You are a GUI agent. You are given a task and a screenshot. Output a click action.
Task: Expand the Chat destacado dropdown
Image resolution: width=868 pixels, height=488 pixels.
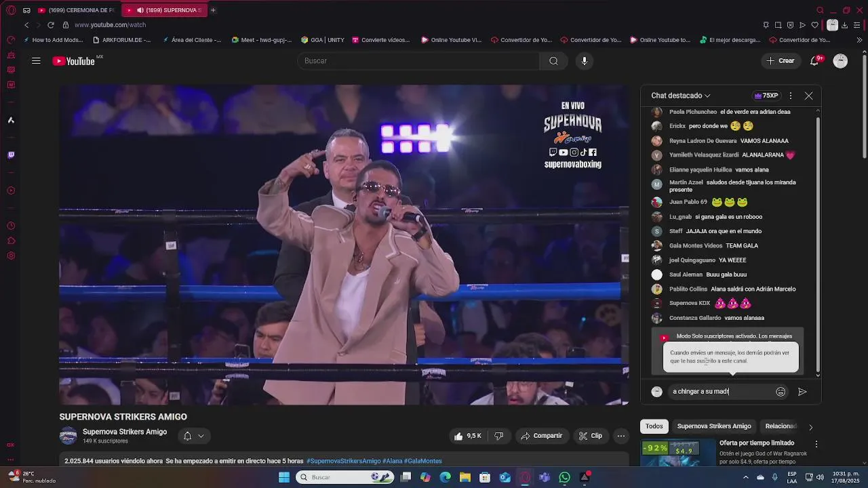point(681,96)
